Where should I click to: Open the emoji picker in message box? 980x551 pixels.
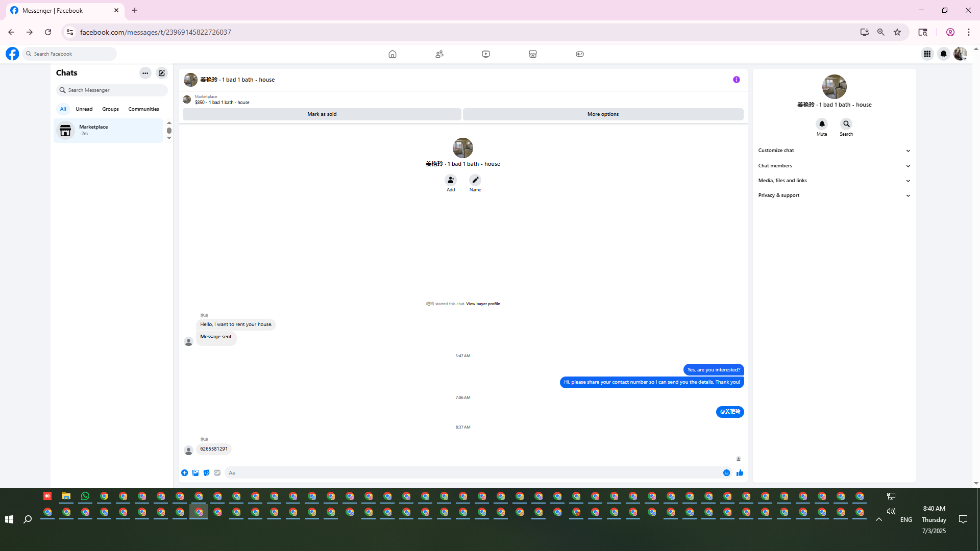726,473
